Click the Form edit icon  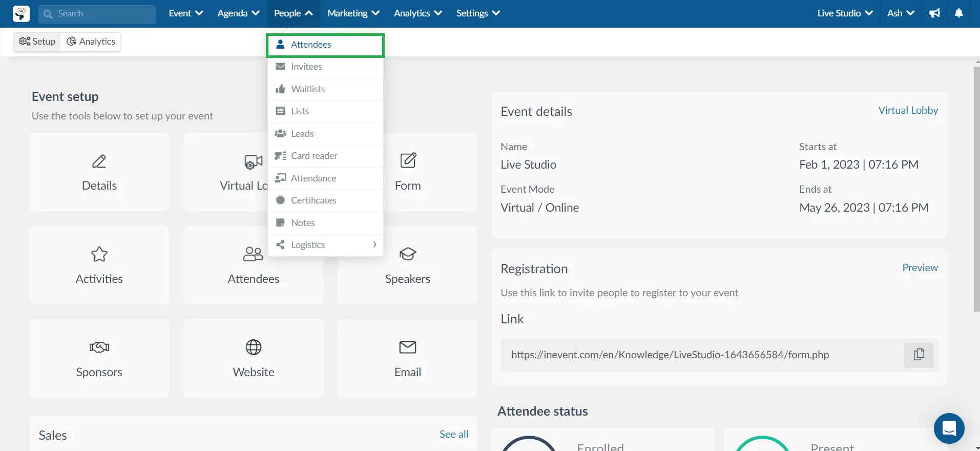pyautogui.click(x=408, y=160)
